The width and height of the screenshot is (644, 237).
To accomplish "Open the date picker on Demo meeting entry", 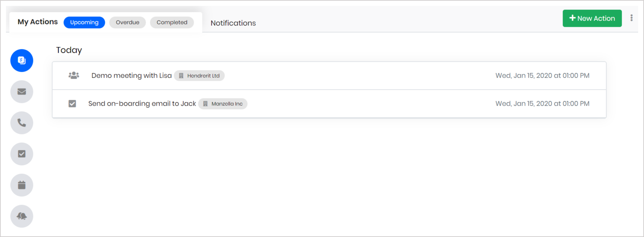I will coord(542,75).
